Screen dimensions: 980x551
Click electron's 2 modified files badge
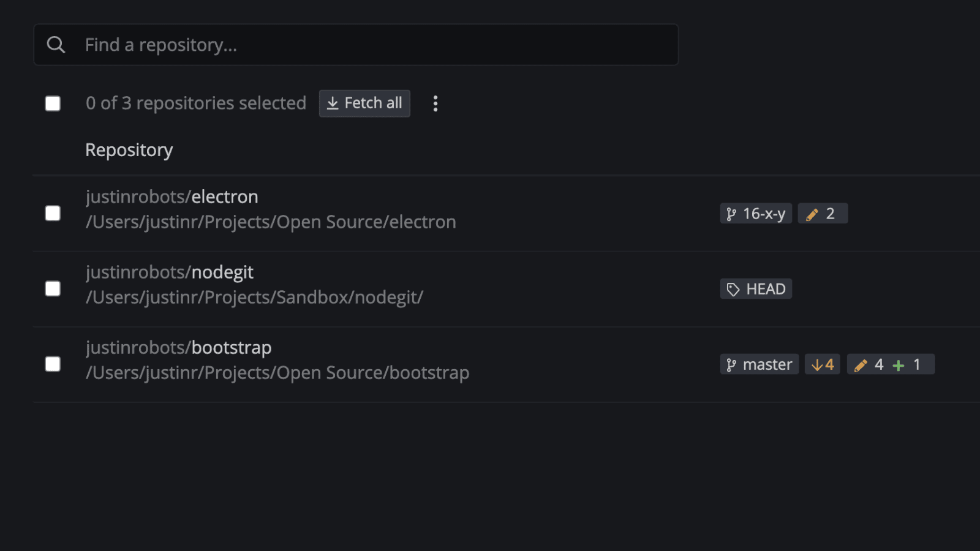[822, 214]
